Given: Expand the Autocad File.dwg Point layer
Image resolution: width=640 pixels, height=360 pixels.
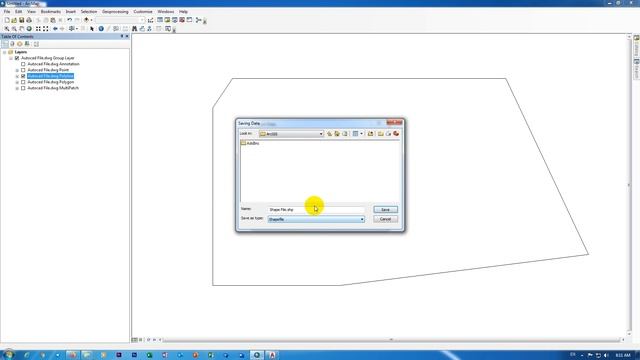Looking at the screenshot, I should pos(17,70).
